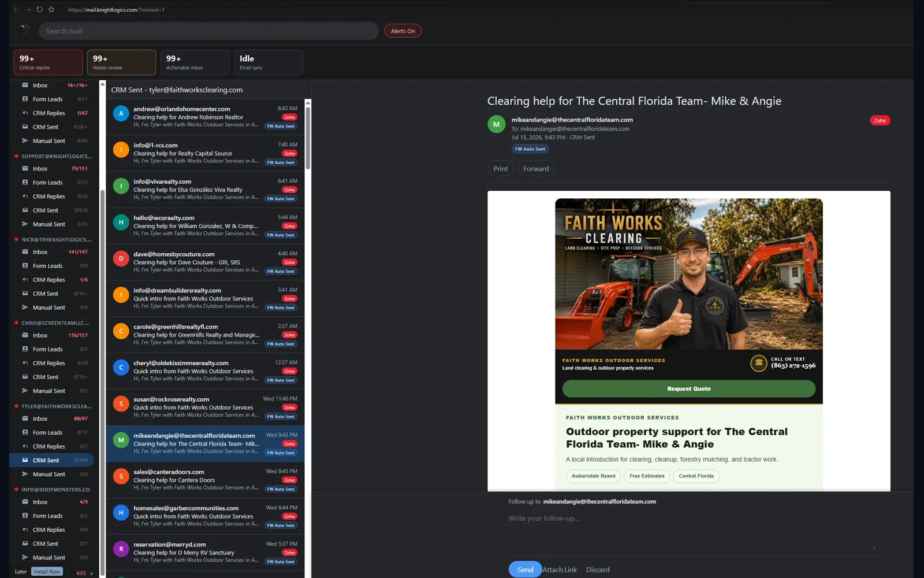Click the paper-plane icon for Manual Sent 0/35

tap(25, 224)
